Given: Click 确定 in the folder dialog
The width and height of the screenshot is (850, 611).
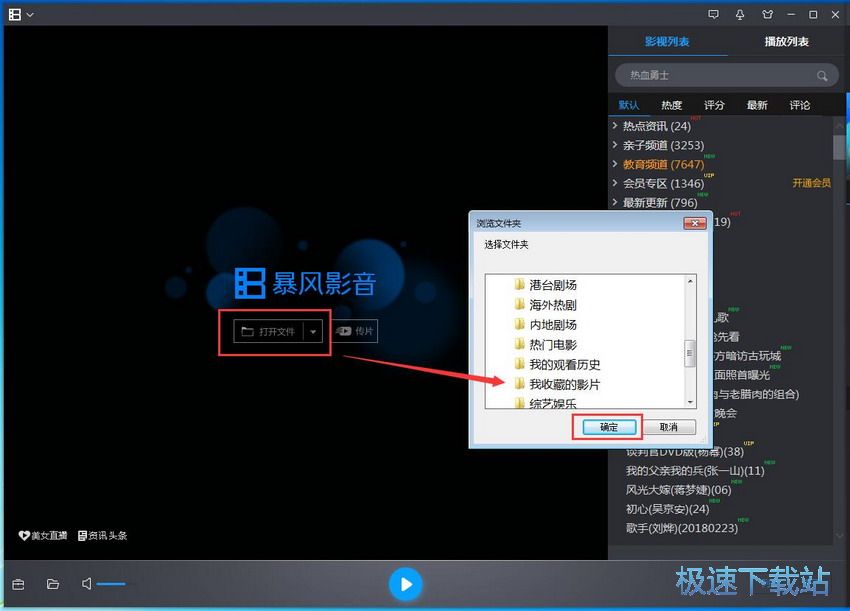Looking at the screenshot, I should (x=609, y=427).
